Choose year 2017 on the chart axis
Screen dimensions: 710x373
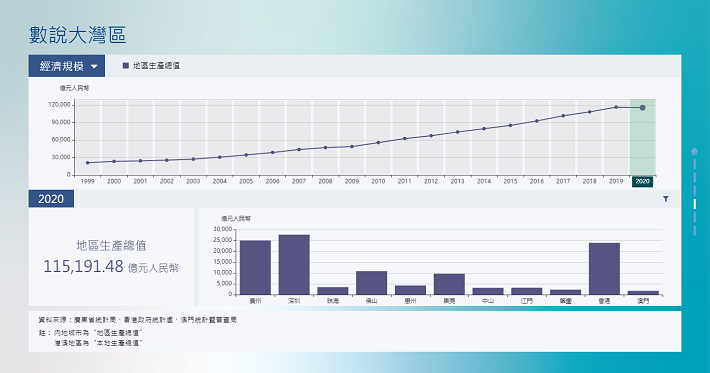(563, 182)
